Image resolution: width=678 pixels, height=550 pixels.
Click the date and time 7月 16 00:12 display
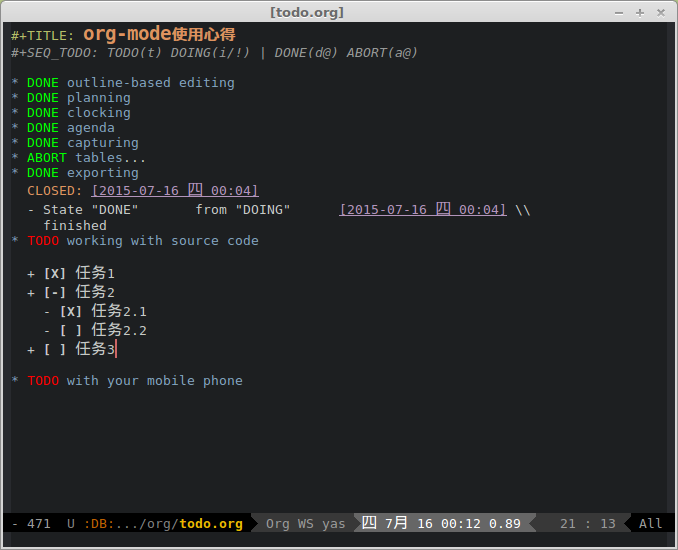click(432, 524)
